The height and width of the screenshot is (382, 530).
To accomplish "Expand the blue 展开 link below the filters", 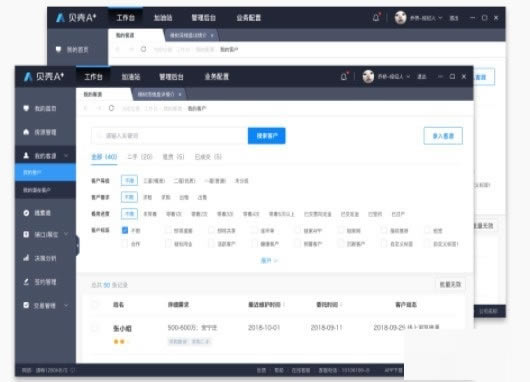I will (269, 260).
